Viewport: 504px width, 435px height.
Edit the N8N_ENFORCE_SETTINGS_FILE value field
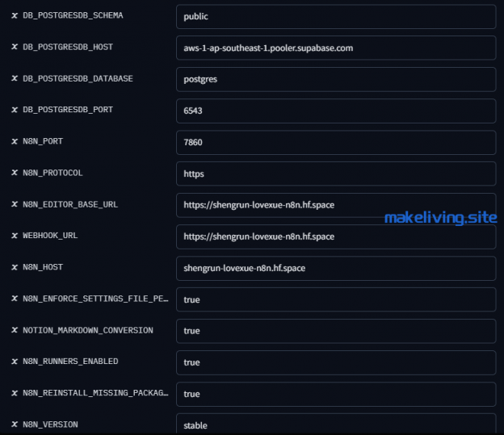335,299
